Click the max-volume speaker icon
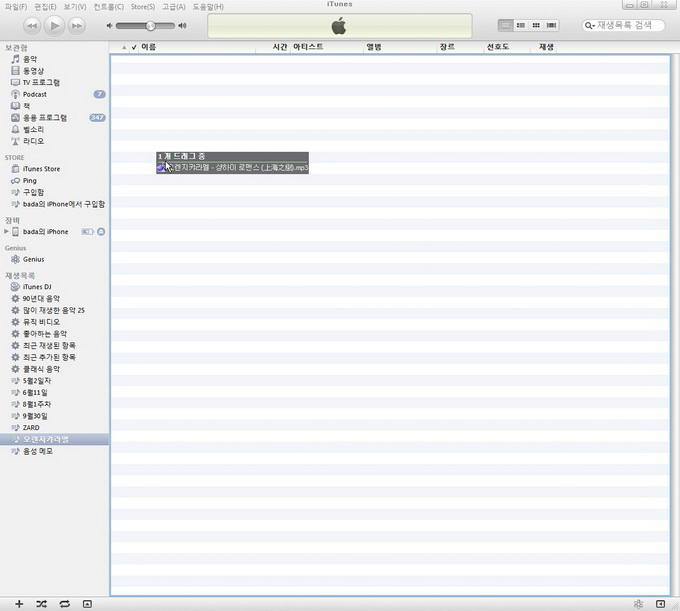This screenshot has height=611, width=680. coord(183,26)
